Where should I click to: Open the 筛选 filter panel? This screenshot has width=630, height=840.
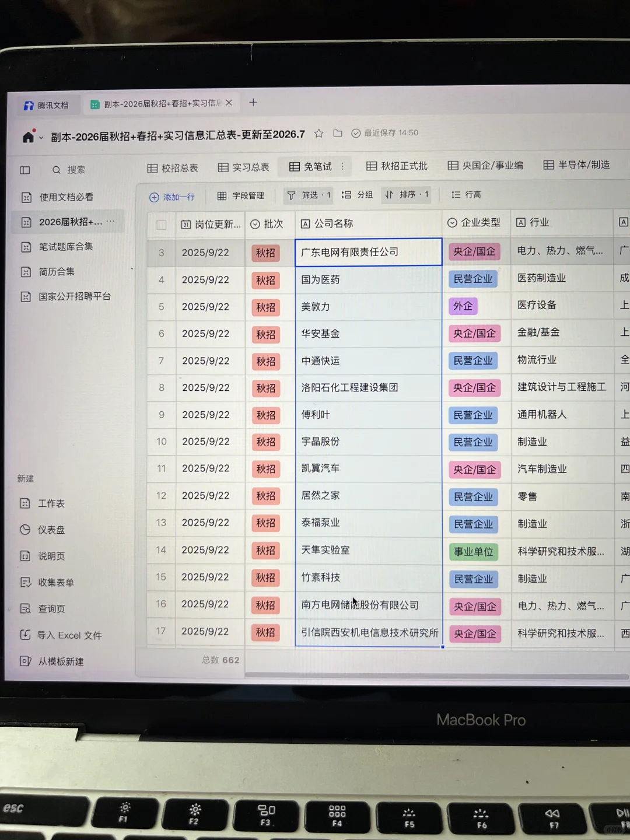pos(309,195)
